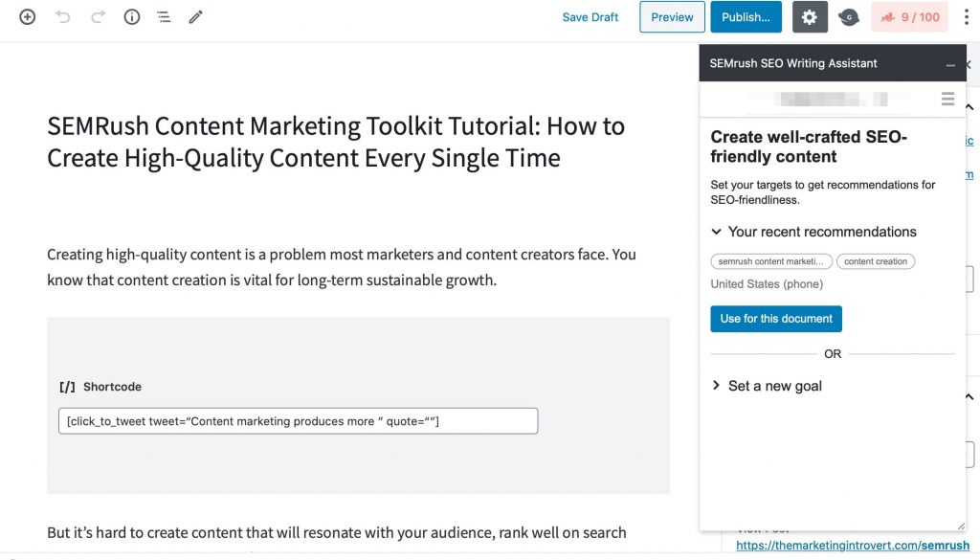
Task: Minimize the SEMrush SEO Writing Assistant panel
Action: pyautogui.click(x=950, y=63)
